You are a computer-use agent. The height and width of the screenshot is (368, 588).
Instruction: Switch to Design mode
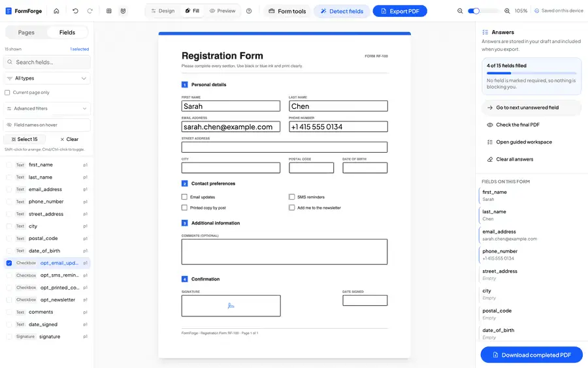[x=163, y=11]
